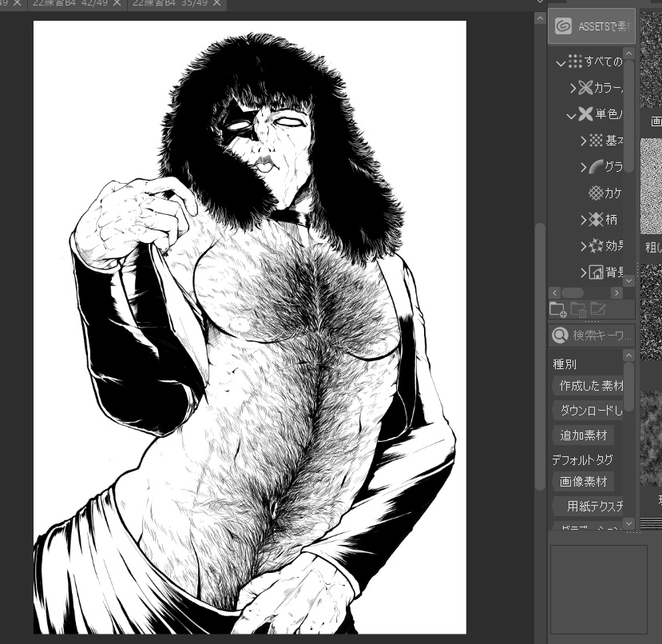Select the カラー pattern flower icon
Viewport: 662px width, 644px height.
pyautogui.click(x=585, y=87)
